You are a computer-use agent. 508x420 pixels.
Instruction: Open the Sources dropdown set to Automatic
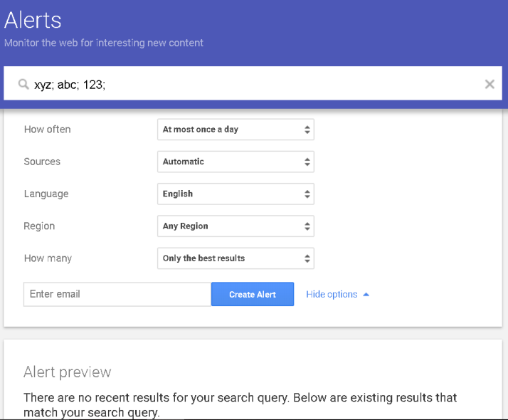click(236, 162)
